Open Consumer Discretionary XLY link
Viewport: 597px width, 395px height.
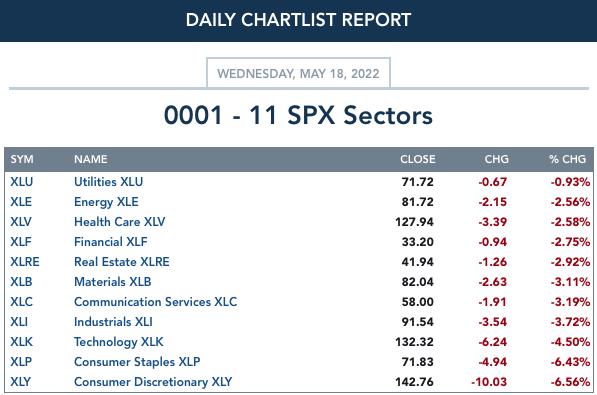click(x=153, y=382)
